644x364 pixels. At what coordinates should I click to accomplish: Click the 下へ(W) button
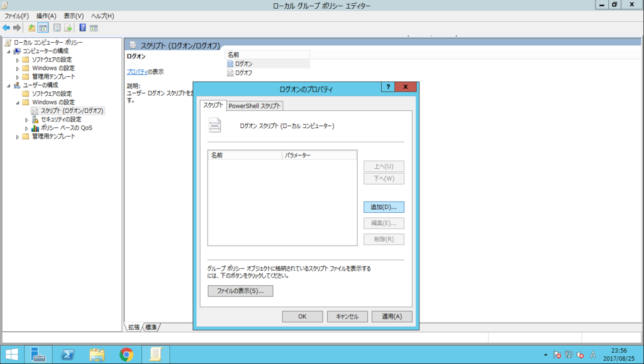click(384, 178)
